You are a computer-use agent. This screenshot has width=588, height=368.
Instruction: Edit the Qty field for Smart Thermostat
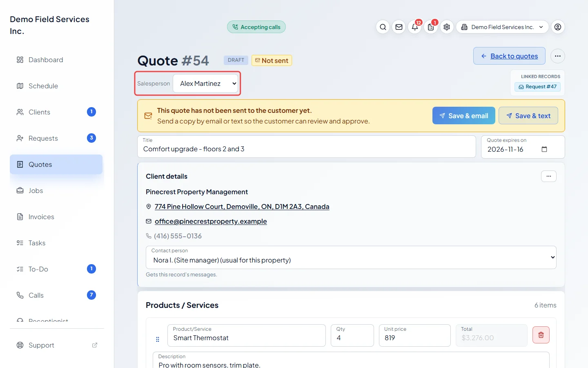tap(352, 335)
